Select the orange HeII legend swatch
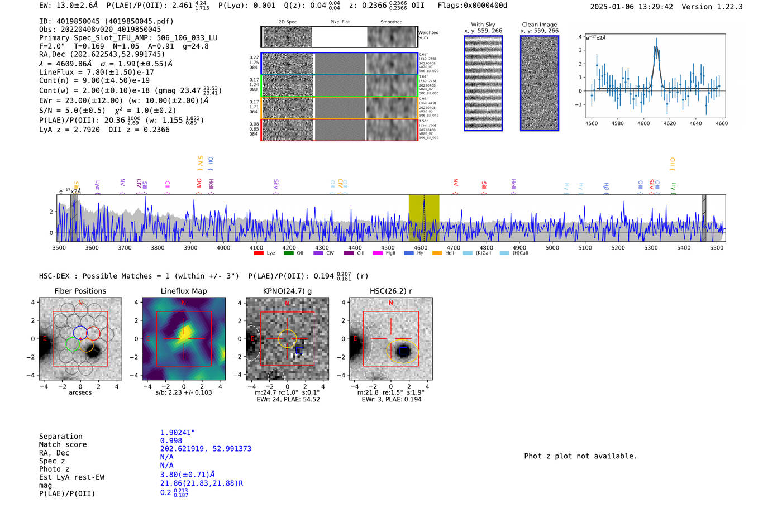Screen dimensions: 782x532 pyautogui.click(x=437, y=253)
